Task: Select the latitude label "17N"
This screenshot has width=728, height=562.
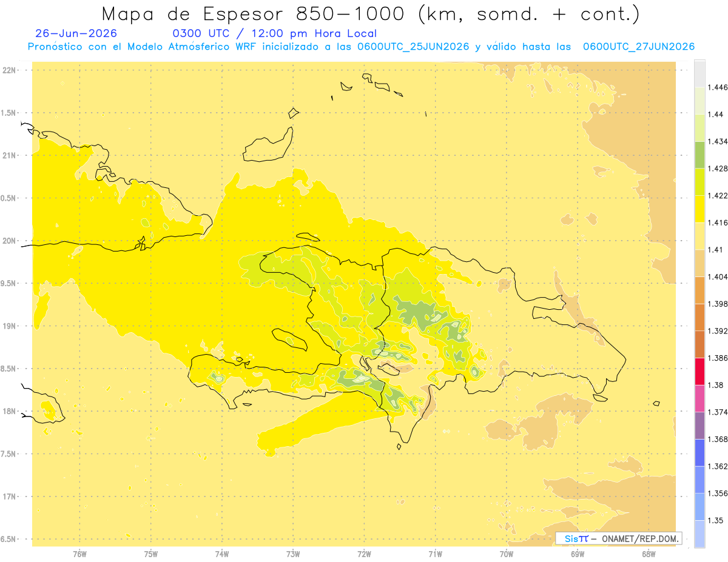Action: click(10, 497)
